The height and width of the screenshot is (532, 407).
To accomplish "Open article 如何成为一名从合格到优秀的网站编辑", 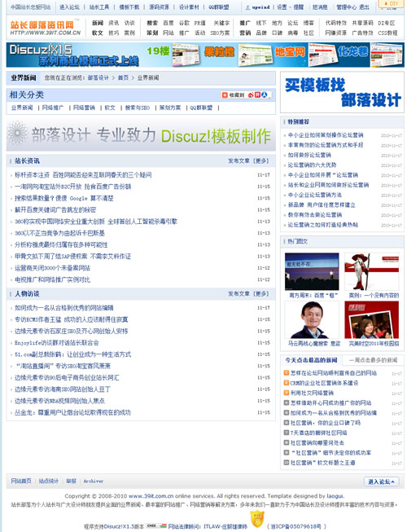I will tap(64, 308).
